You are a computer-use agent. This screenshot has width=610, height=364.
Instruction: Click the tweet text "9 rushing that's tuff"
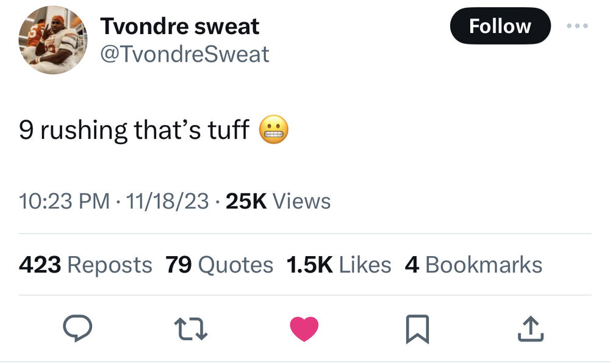[x=134, y=130]
